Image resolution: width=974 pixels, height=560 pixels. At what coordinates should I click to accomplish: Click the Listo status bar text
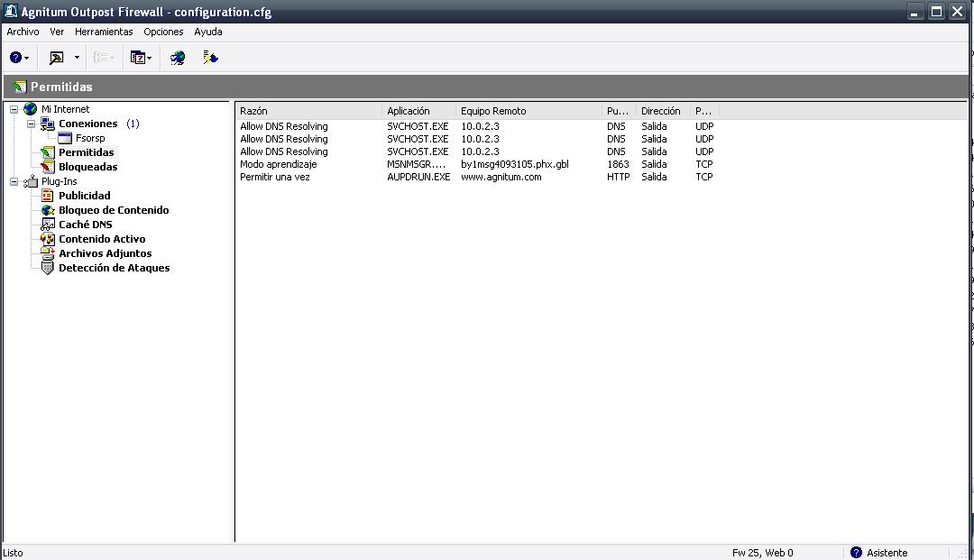click(13, 553)
